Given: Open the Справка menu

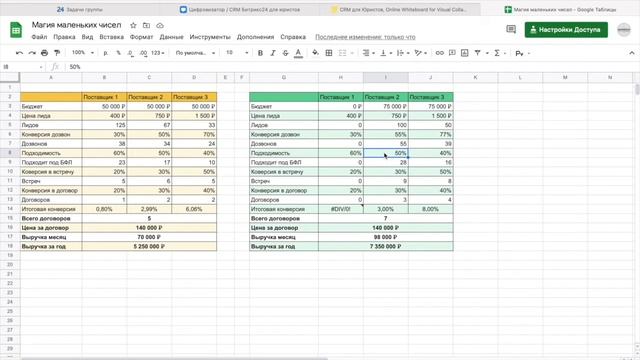Looking at the screenshot, I should (293, 37).
